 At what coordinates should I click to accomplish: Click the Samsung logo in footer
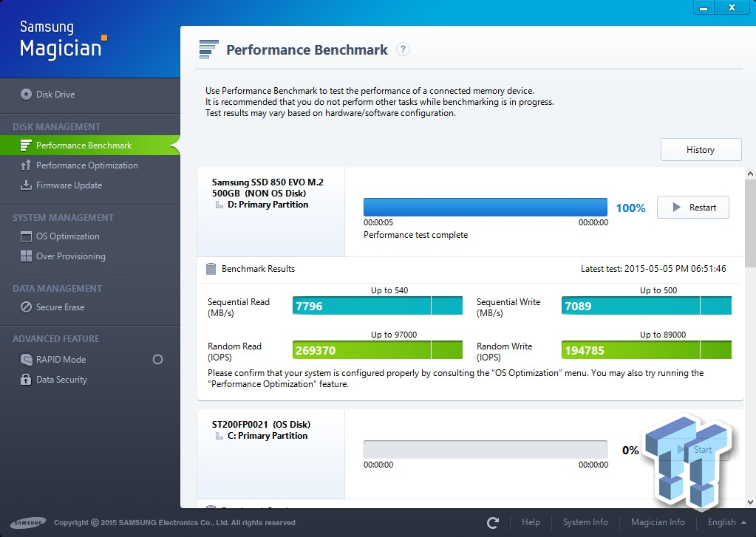[x=28, y=522]
